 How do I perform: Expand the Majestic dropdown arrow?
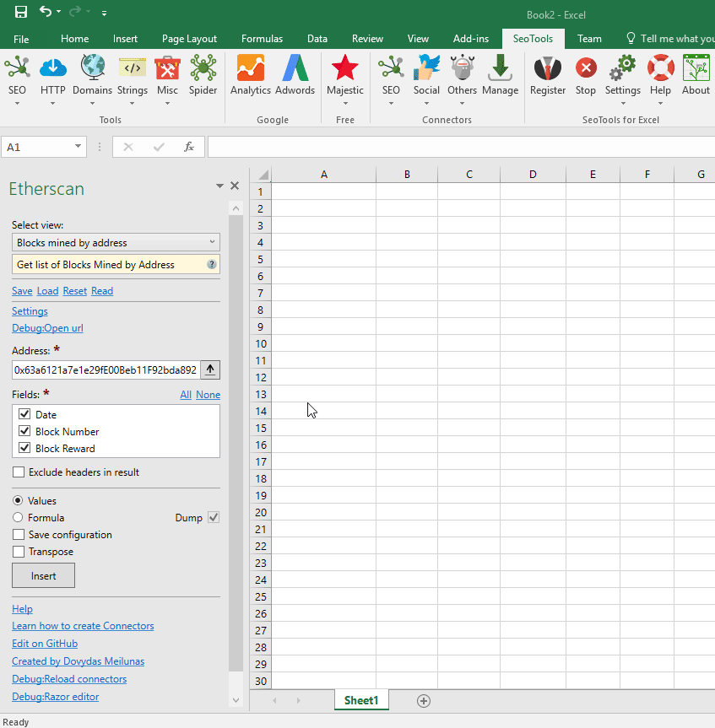pos(344,103)
